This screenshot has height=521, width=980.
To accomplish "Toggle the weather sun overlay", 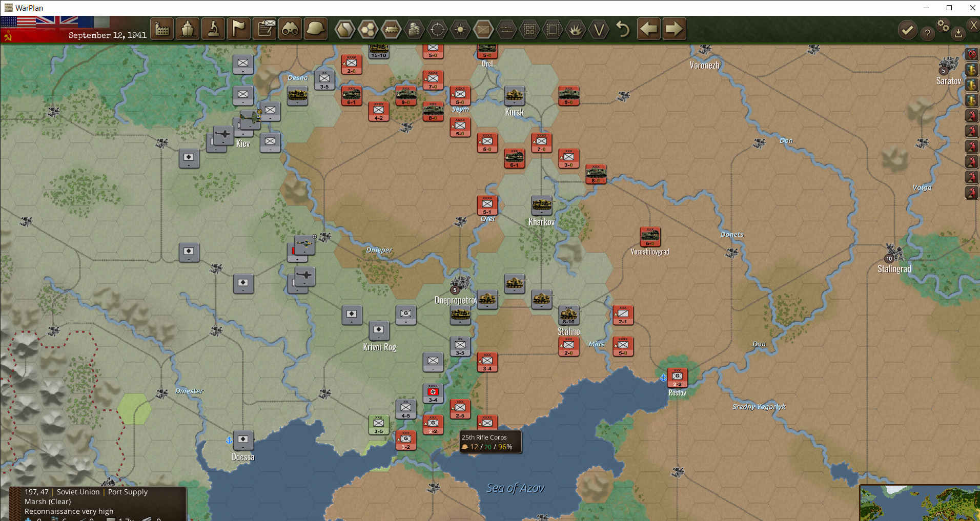I will [460, 30].
